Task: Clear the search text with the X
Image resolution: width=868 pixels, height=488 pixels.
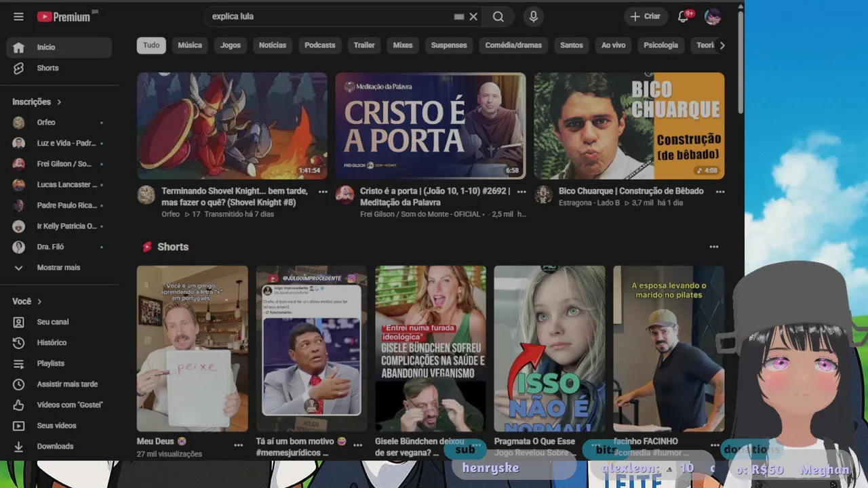Action: (473, 16)
